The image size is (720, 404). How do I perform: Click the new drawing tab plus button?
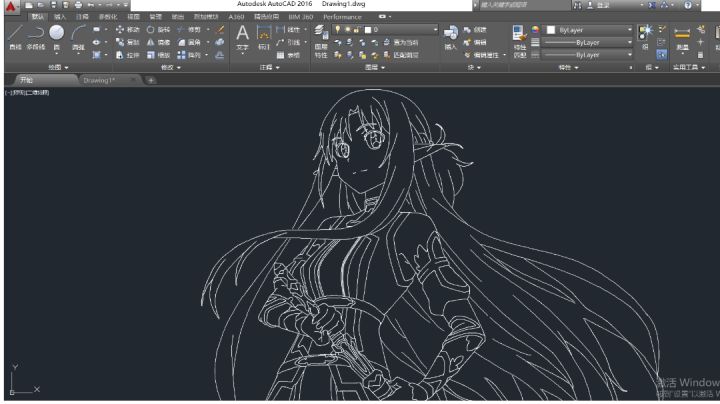(x=151, y=80)
